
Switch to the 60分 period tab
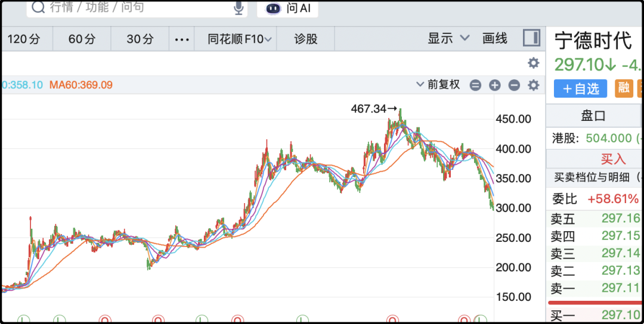click(x=82, y=39)
